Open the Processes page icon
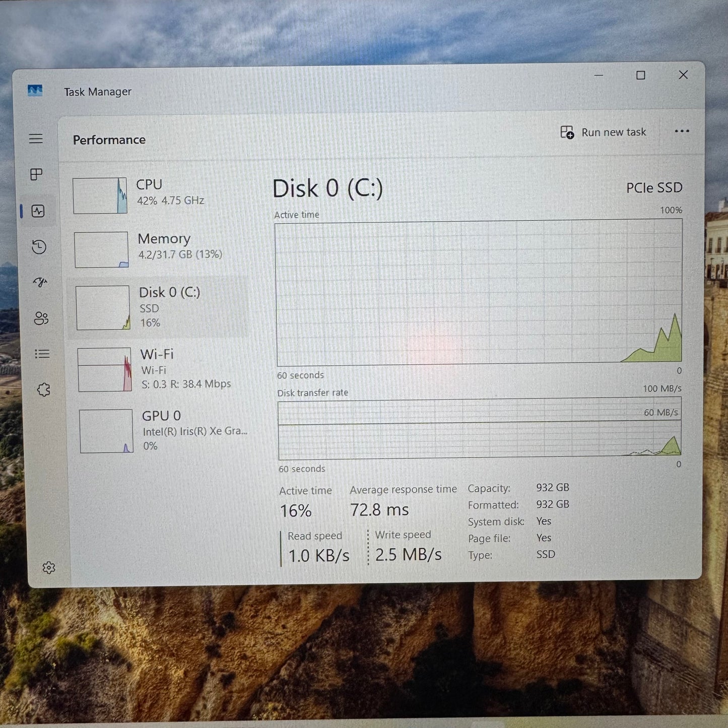 [36, 175]
